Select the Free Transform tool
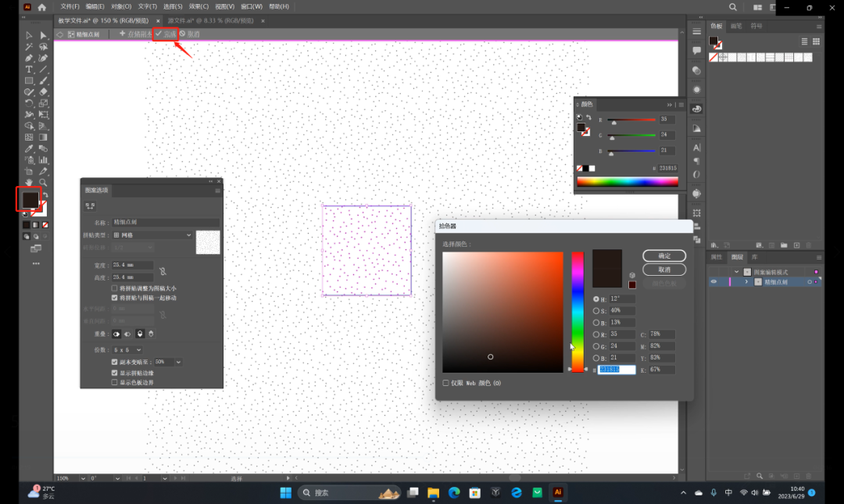This screenshot has width=844, height=504. pyautogui.click(x=43, y=115)
